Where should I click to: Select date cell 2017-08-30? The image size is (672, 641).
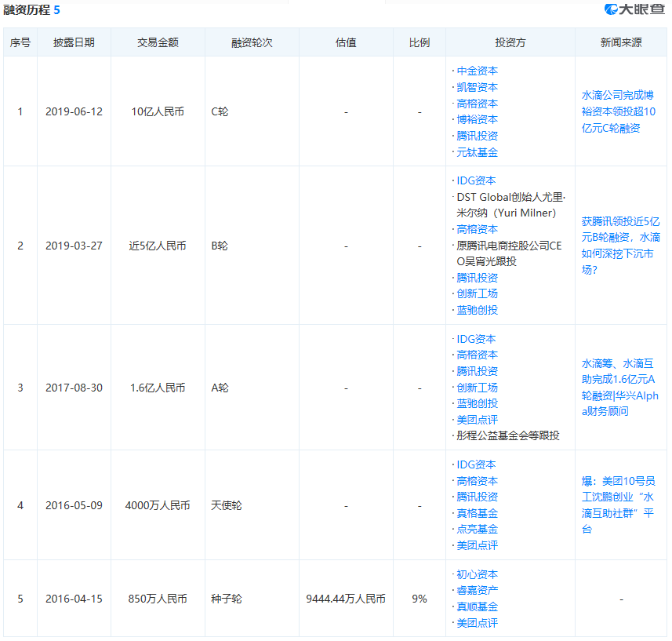(74, 388)
